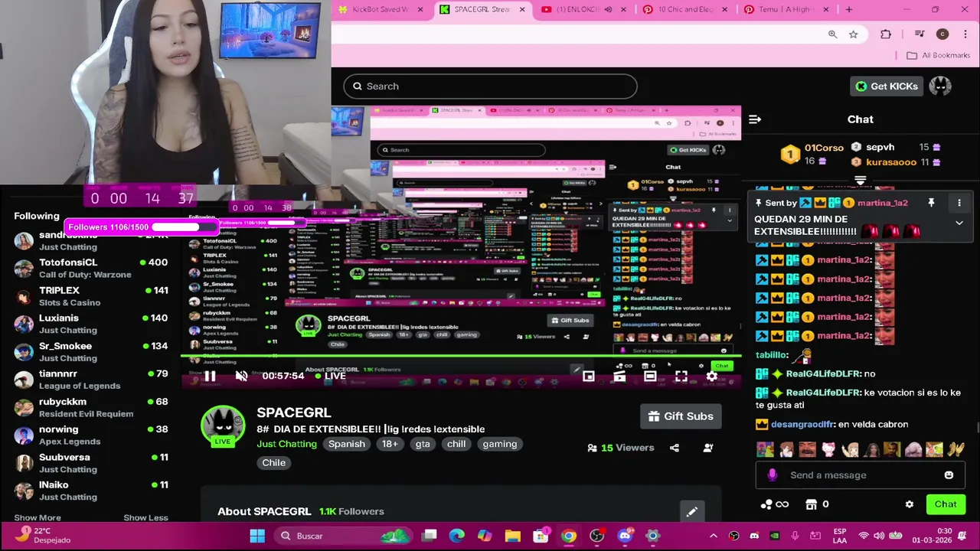Collapse list with Show Less
The image size is (980, 551).
(x=145, y=517)
